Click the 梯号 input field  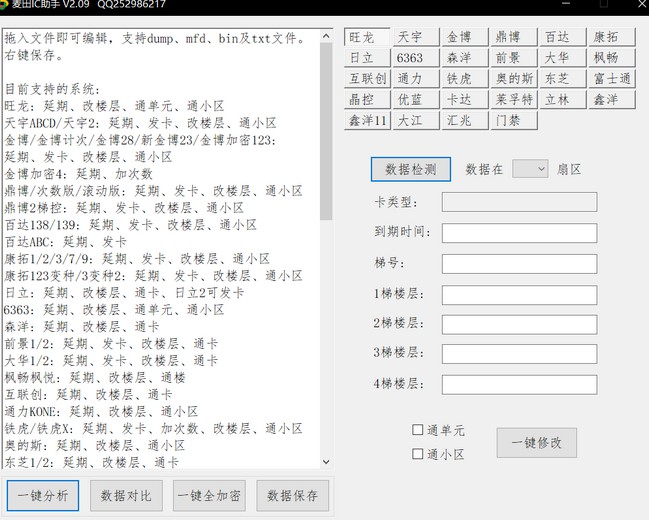519,264
